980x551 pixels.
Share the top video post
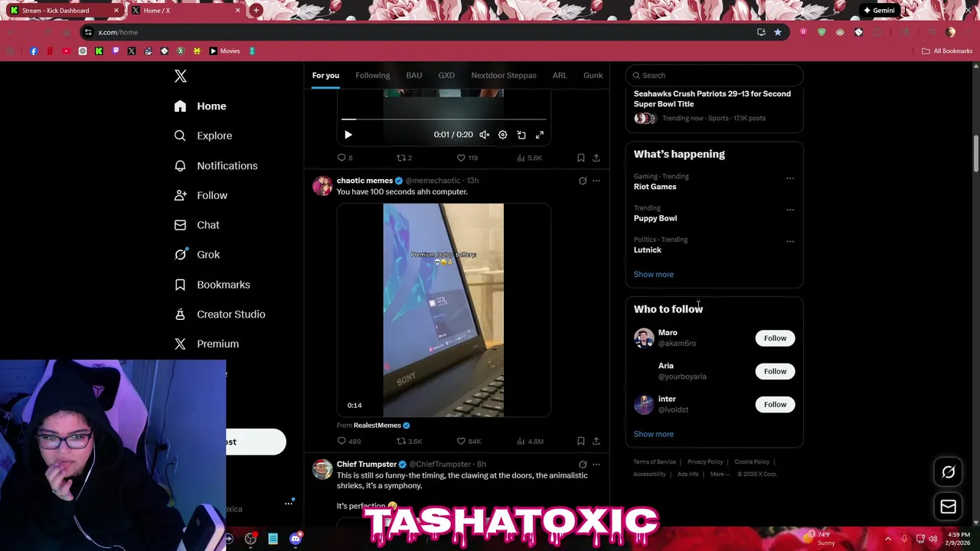point(596,158)
